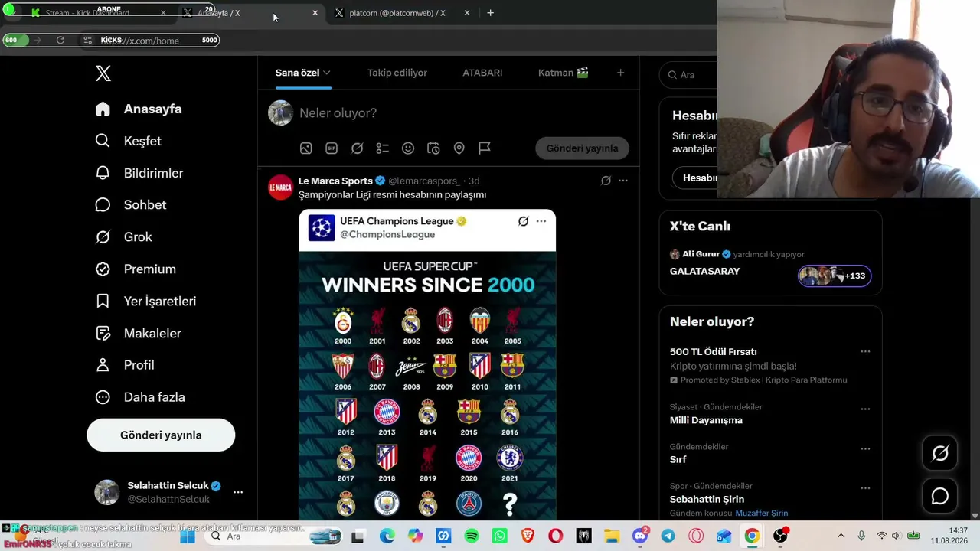980x551 pixels.
Task: Add a photo to the new post
Action: click(x=306, y=148)
